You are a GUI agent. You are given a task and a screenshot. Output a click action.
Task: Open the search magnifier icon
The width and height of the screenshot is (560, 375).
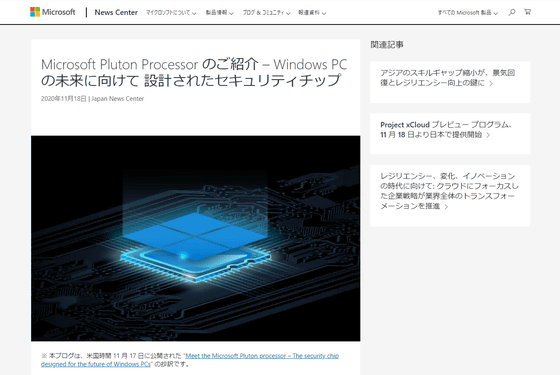coord(512,12)
